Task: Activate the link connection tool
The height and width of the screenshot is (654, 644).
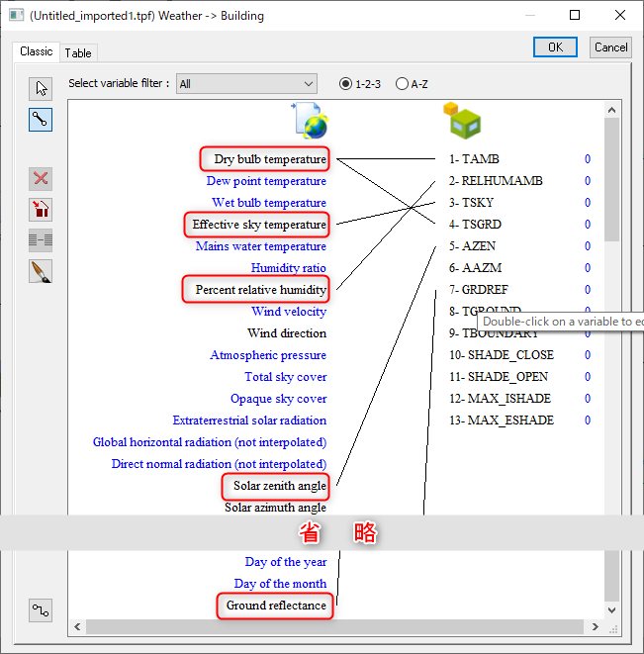Action: (x=41, y=120)
